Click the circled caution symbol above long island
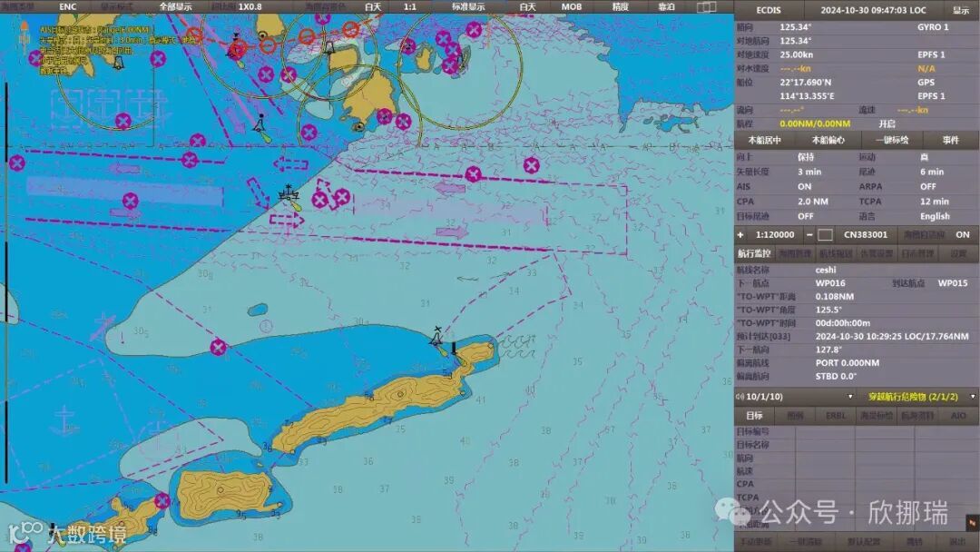The width and height of the screenshot is (980, 552). [266, 326]
